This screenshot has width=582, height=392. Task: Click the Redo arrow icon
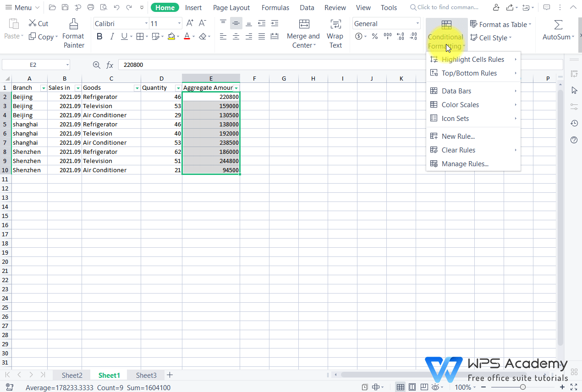click(129, 7)
